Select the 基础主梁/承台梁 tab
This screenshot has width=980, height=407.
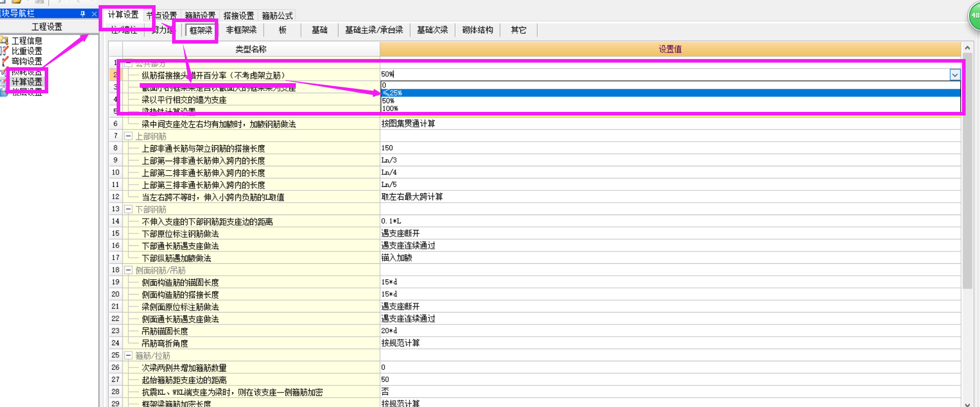tap(374, 30)
